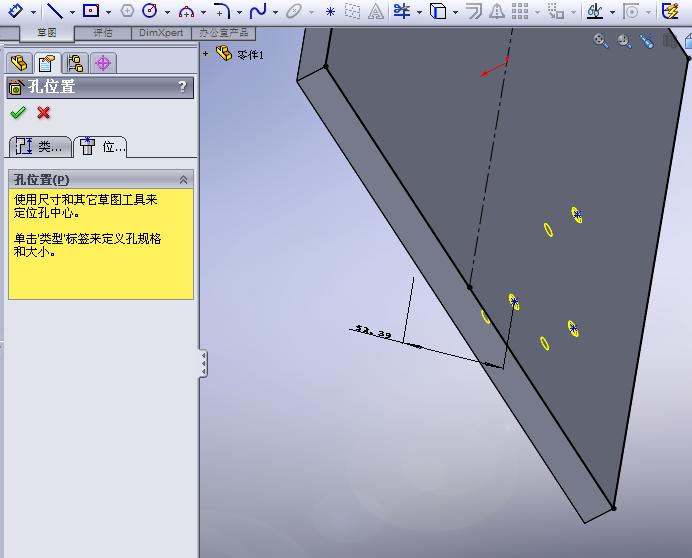Open the DimXpertManager panel tab
Screen dimensions: 692x558
pyautogui.click(x=103, y=63)
